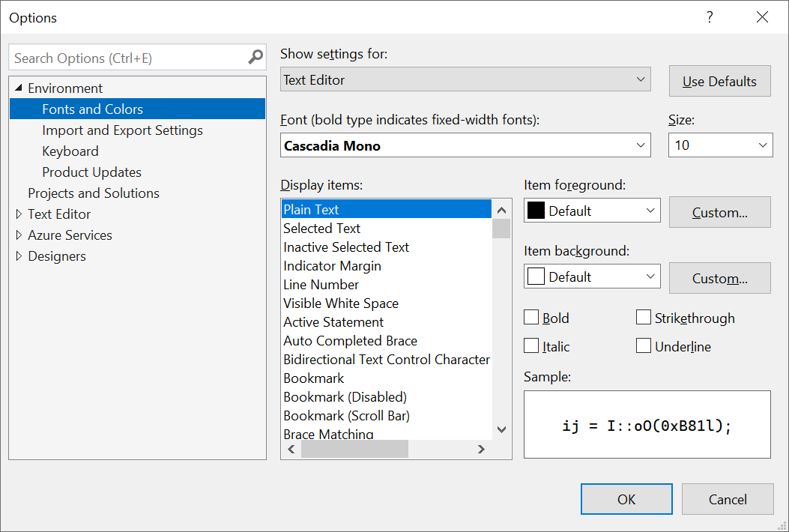789x532 pixels.
Task: Click the sample text preview box
Action: point(647,424)
